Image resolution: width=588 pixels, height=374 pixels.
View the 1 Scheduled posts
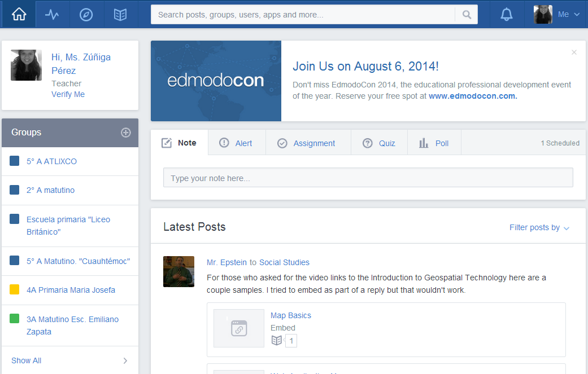[x=560, y=143]
